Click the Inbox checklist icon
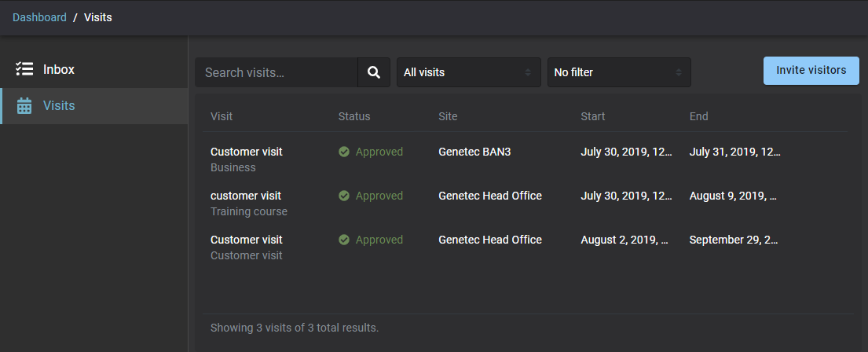The height and width of the screenshot is (352, 868). pyautogui.click(x=24, y=69)
